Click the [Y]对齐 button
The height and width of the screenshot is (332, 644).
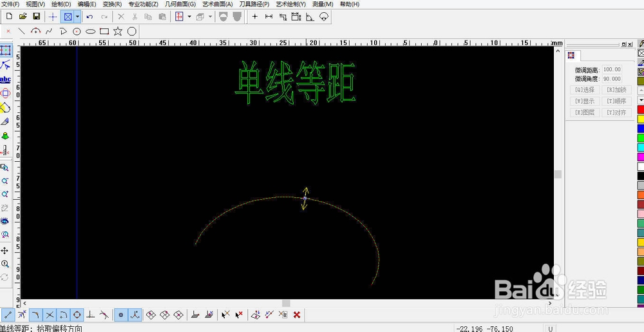pos(616,112)
